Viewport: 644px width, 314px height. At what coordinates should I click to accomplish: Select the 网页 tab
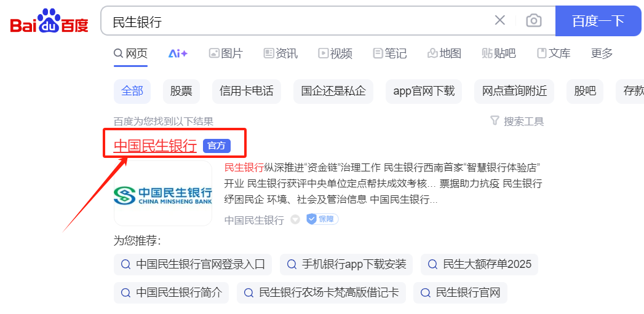point(130,53)
